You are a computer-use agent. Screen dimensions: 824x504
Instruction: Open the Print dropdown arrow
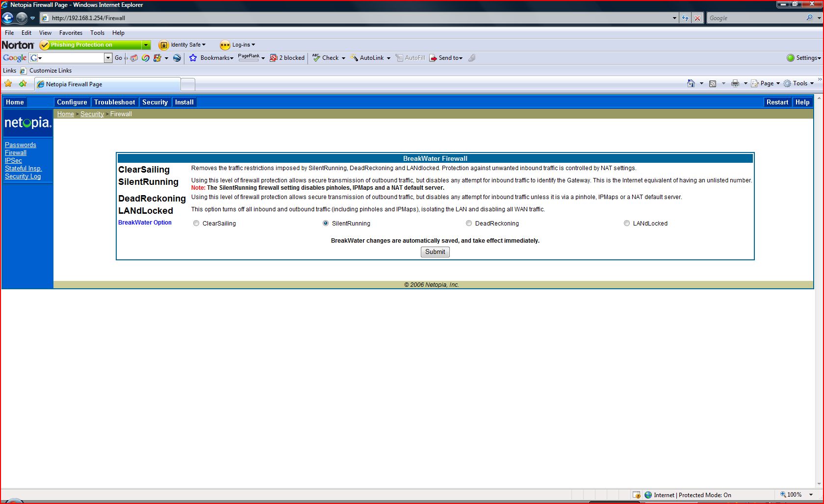tap(746, 83)
